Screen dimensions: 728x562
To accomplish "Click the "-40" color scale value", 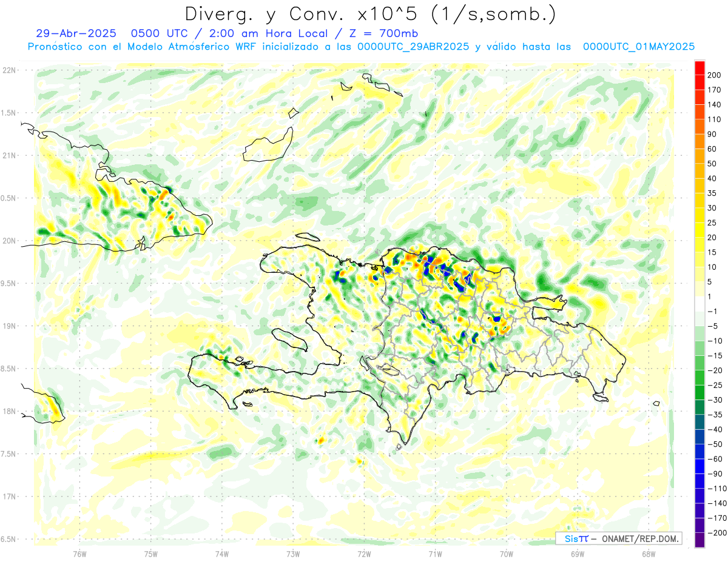I will pos(715,429).
